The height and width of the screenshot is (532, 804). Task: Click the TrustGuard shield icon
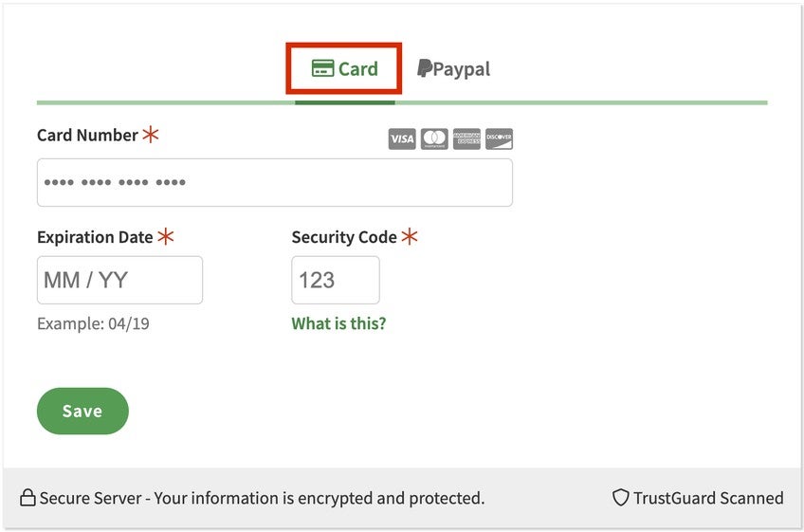coord(620,498)
